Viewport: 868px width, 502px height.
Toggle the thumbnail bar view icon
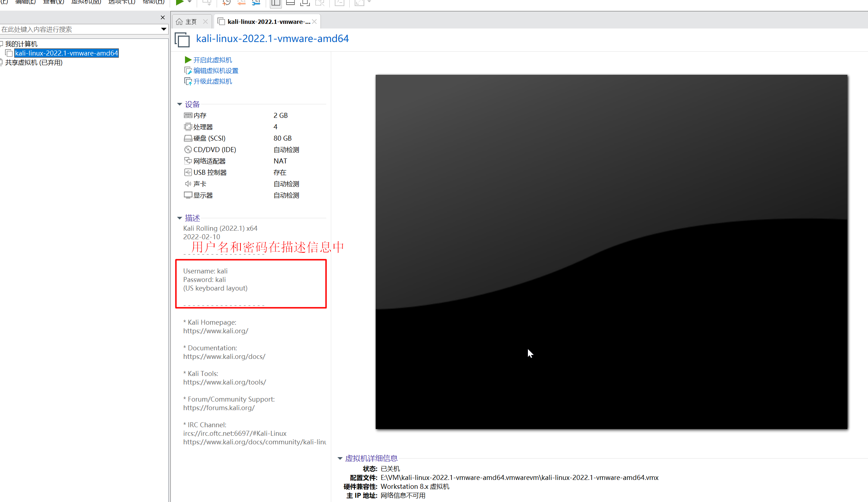click(290, 3)
